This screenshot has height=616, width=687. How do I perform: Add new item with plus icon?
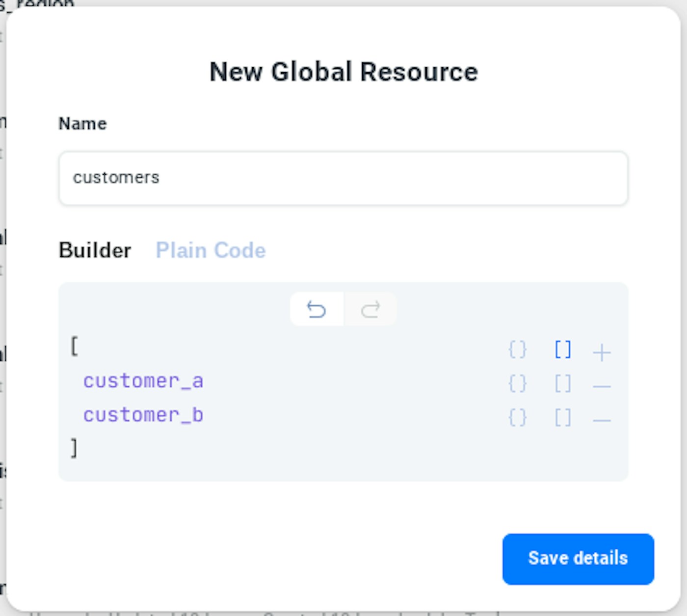click(x=602, y=352)
